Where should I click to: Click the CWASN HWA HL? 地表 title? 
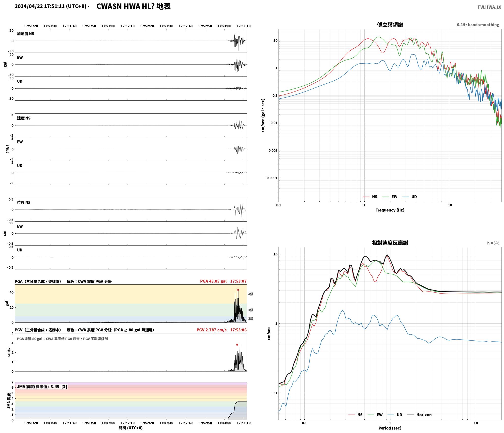tap(133, 6)
